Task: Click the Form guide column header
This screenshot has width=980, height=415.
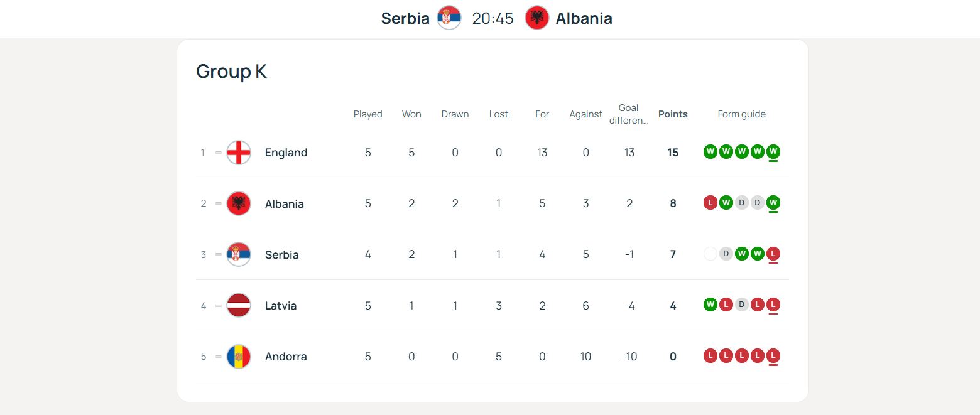Action: 741,114
